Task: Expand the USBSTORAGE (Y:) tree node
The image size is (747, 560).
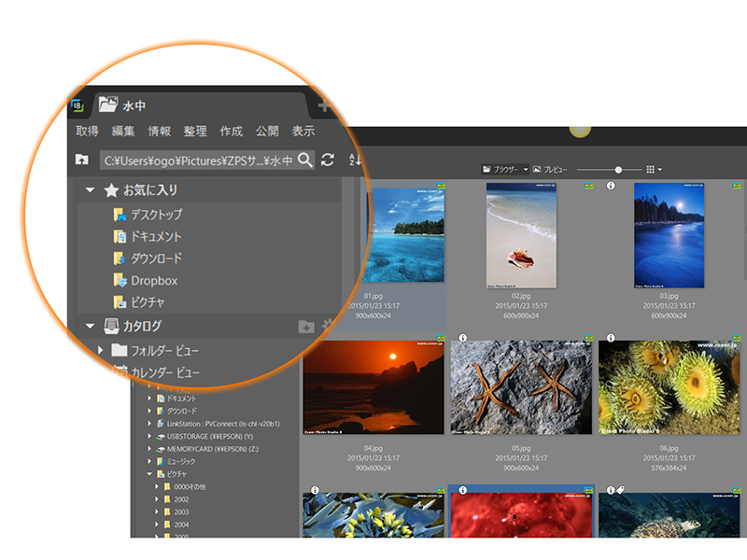Action: [149, 436]
